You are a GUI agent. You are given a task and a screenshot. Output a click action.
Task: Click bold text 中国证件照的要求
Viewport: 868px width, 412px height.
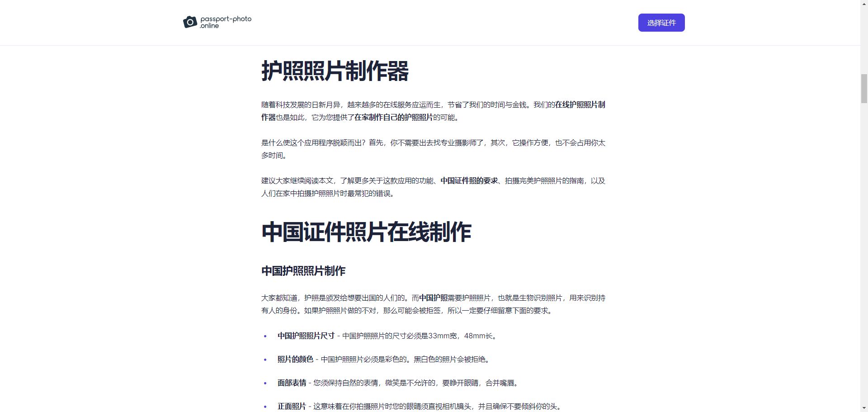(469, 181)
